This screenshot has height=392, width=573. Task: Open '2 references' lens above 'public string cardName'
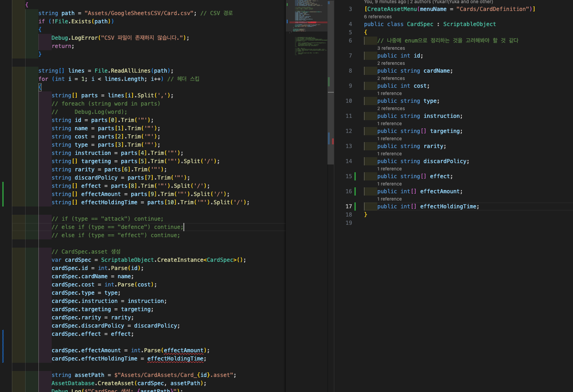tap(391, 63)
